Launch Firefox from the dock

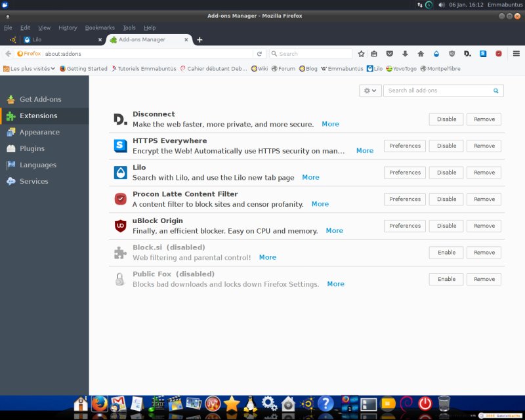click(100, 403)
